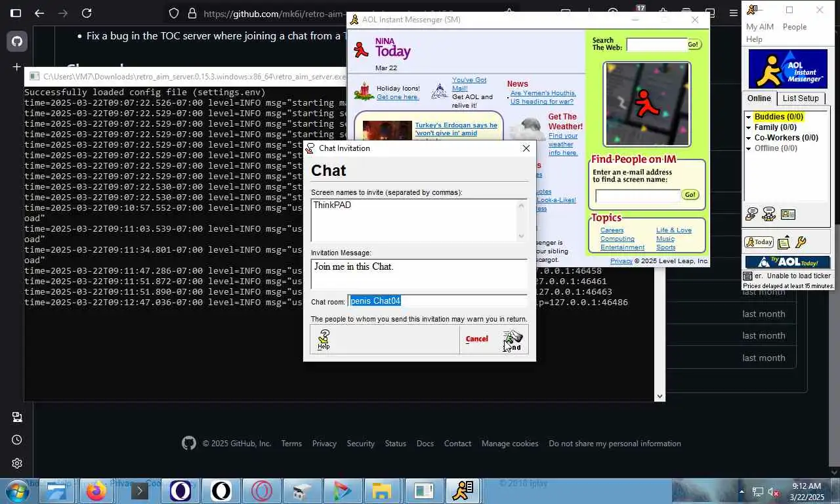
Task: Click the shield tracking protection icon
Action: coord(174,13)
